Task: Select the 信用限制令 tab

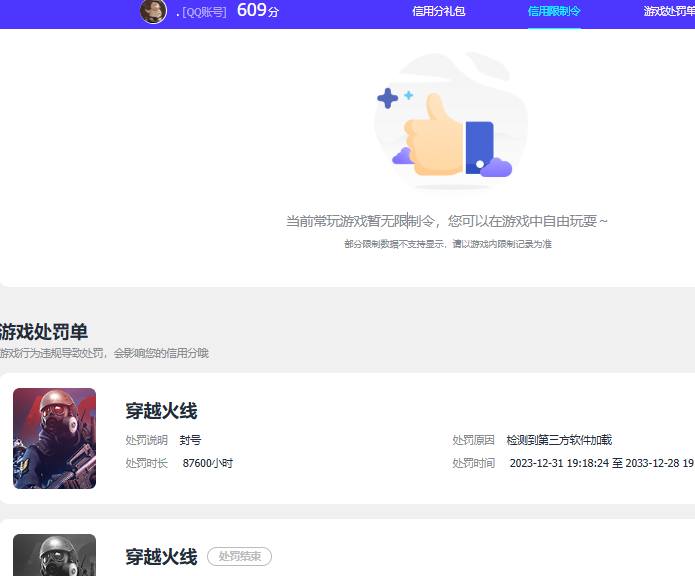Action: [x=554, y=11]
